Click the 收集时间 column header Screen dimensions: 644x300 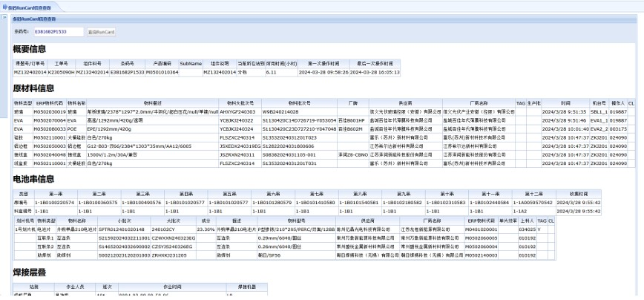[578, 194]
